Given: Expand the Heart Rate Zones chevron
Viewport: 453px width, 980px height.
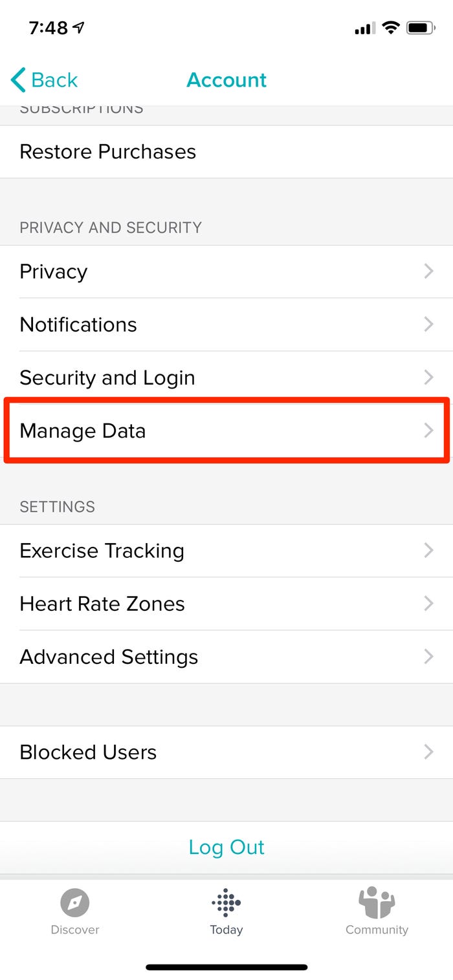Looking at the screenshot, I should pos(428,604).
